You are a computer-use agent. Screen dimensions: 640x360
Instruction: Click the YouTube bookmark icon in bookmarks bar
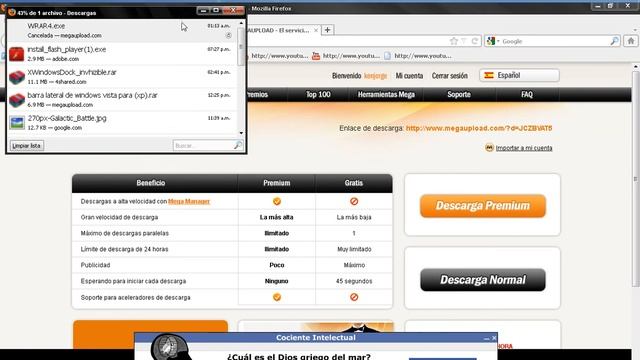pyautogui.click(x=316, y=56)
